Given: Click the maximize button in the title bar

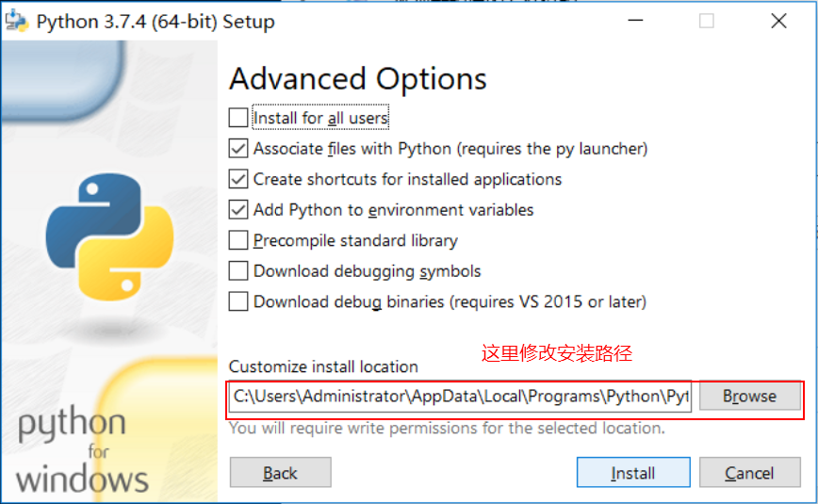Looking at the screenshot, I should pos(707,22).
